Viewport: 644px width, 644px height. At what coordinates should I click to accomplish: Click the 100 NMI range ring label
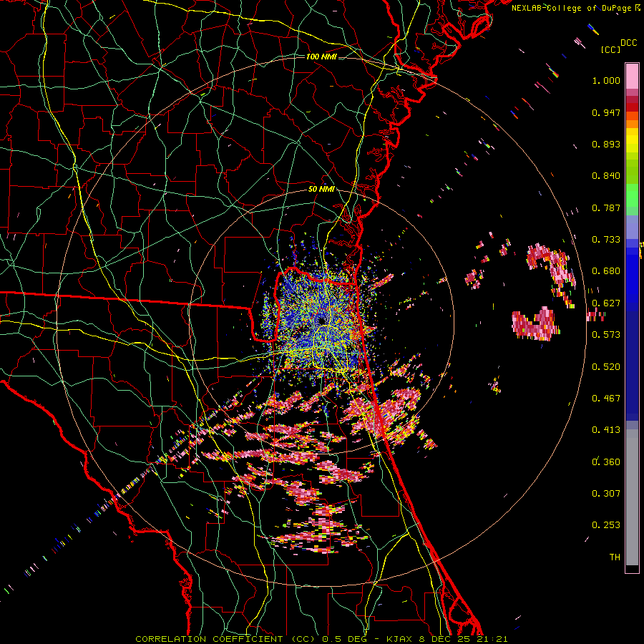tap(321, 57)
